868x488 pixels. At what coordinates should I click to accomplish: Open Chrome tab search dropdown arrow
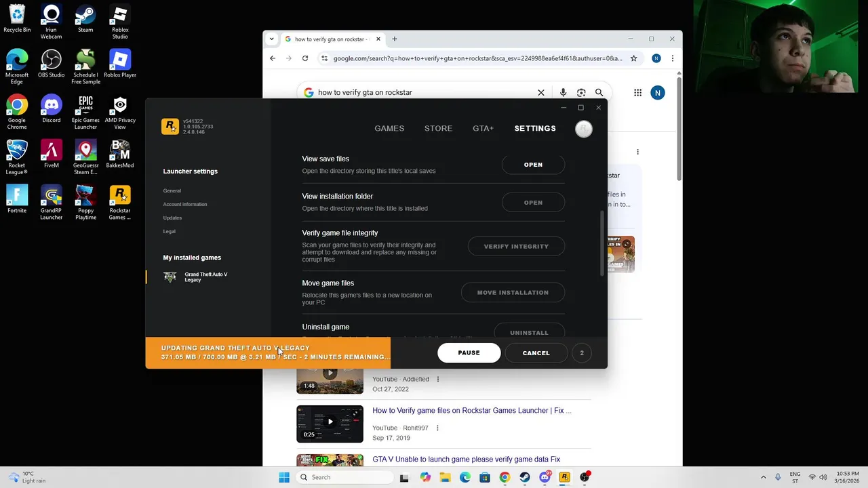click(x=272, y=39)
